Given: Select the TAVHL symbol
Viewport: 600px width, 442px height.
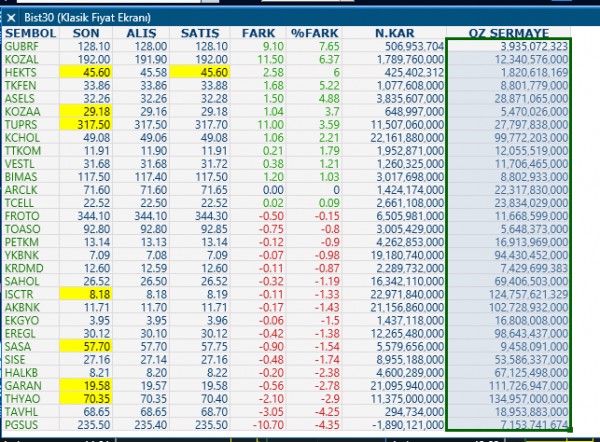Looking at the screenshot, I should tap(21, 412).
